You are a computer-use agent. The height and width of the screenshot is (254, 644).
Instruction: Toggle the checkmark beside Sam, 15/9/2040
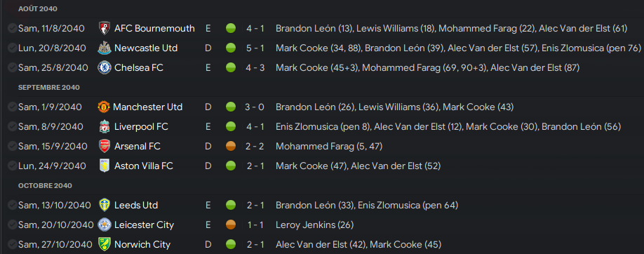(x=13, y=147)
